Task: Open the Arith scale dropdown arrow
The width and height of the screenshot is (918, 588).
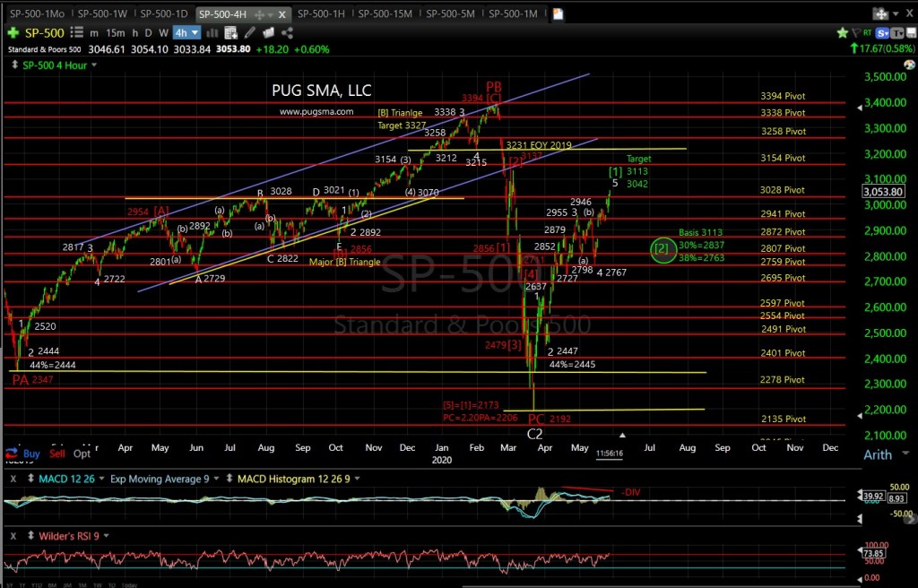Action: [x=905, y=454]
